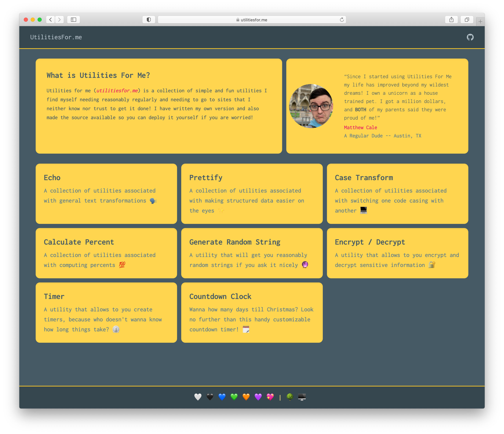
Task: Reload the page
Action: (342, 20)
